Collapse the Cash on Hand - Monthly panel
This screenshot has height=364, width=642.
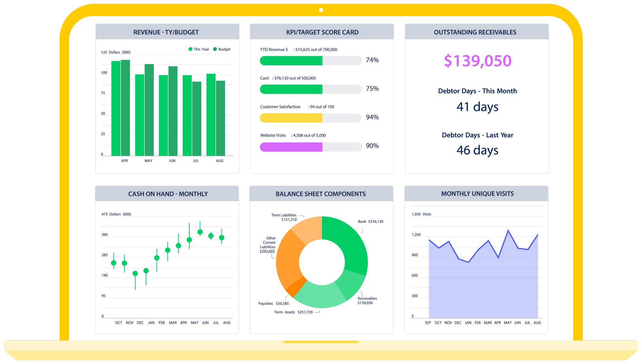(168, 194)
